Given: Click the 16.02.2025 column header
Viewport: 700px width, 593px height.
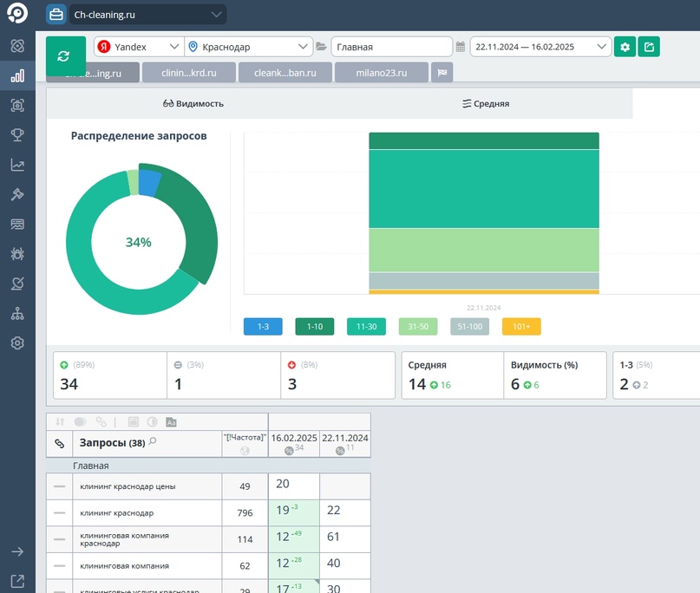Looking at the screenshot, I should coord(294,438).
